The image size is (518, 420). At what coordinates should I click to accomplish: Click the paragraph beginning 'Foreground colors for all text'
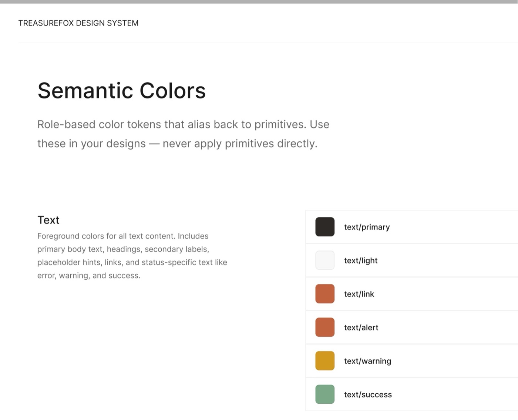(x=132, y=256)
